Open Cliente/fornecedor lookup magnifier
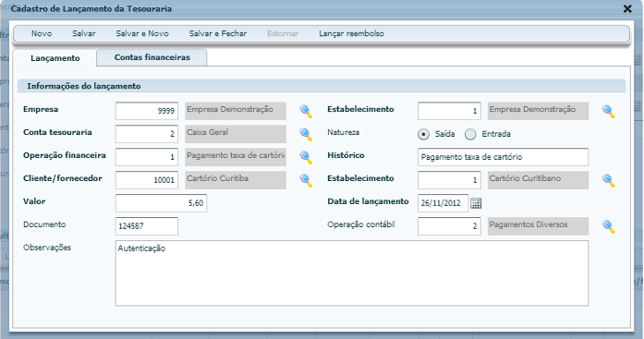The width and height of the screenshot is (644, 339). [306, 180]
